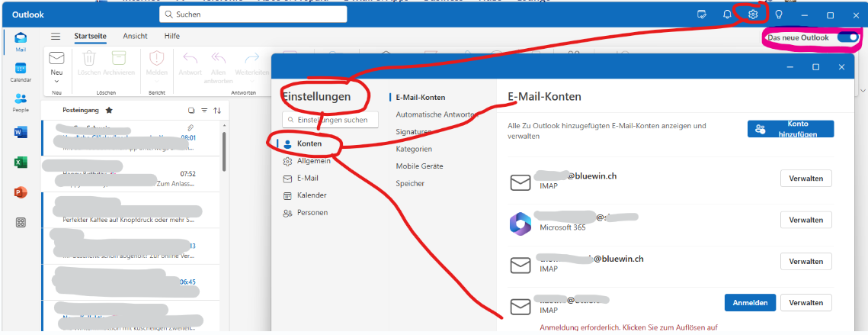Launch Word from the app sidebar
The image size is (868, 335).
[21, 132]
